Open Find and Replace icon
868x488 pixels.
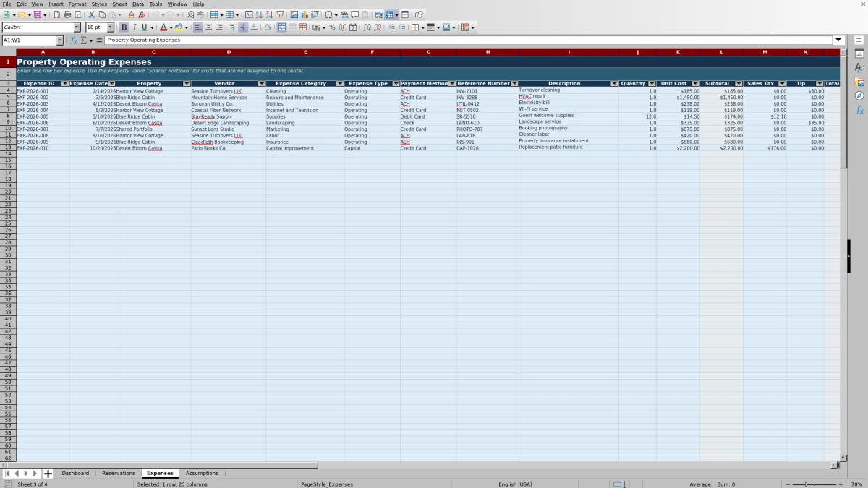190,14
